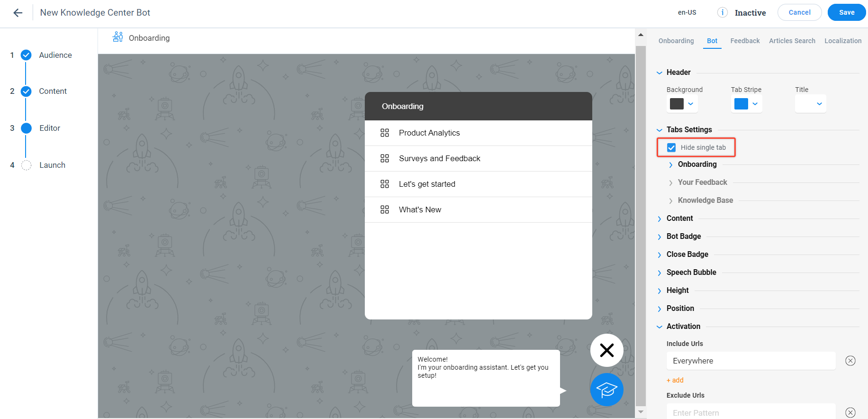Click the grid icon beside Let's get started

click(x=385, y=184)
